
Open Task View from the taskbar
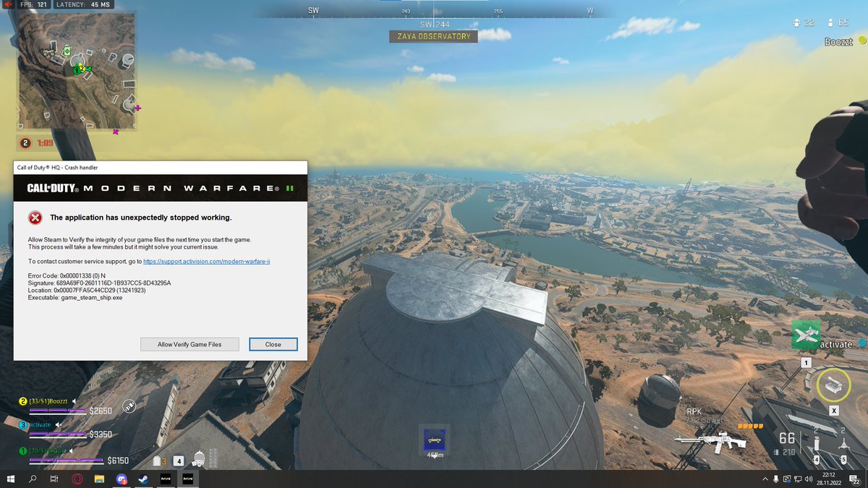pyautogui.click(x=54, y=479)
